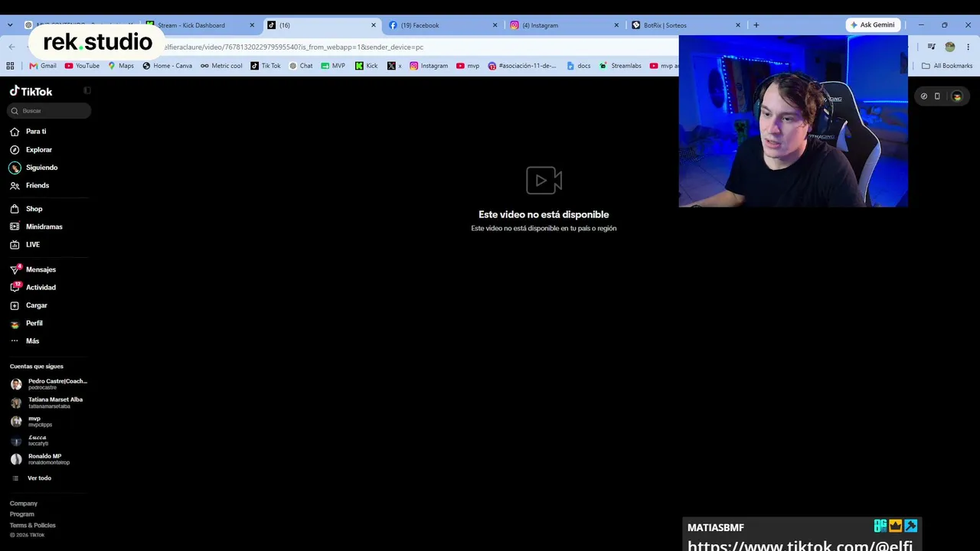Open the media controls button
Screen dimensions: 980x551
click(x=932, y=47)
